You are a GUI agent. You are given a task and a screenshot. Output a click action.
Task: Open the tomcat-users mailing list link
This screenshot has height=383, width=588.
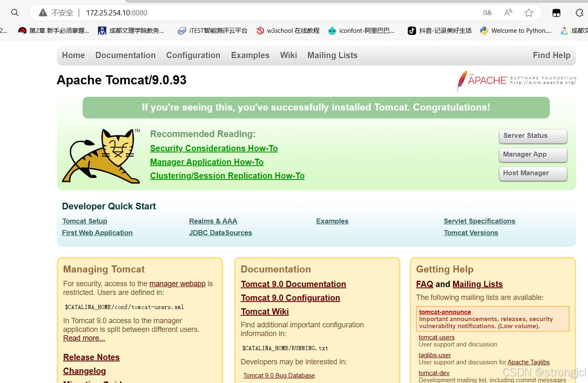[x=436, y=337]
